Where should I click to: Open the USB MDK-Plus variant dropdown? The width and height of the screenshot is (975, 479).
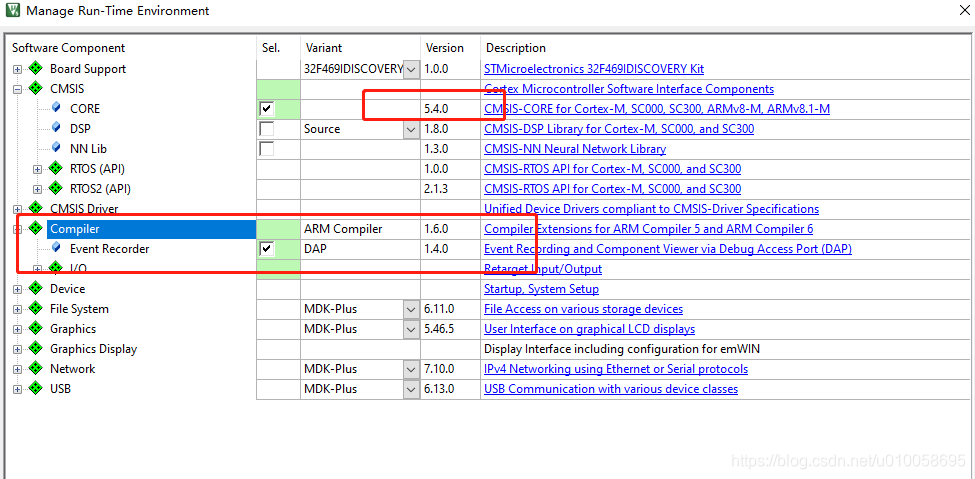point(411,389)
